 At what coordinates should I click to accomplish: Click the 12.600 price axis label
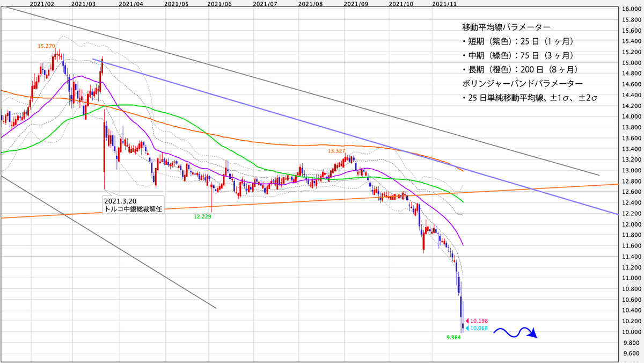[x=631, y=192]
